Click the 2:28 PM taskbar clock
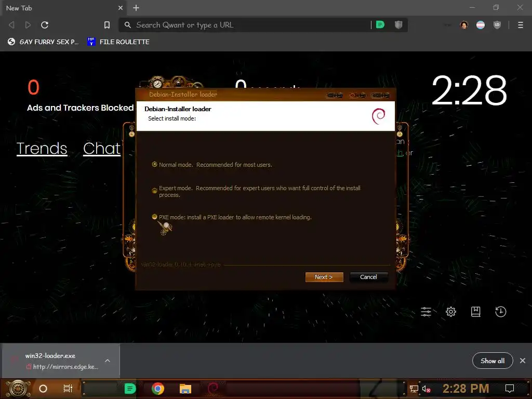Image resolution: width=532 pixels, height=399 pixels. click(466, 389)
